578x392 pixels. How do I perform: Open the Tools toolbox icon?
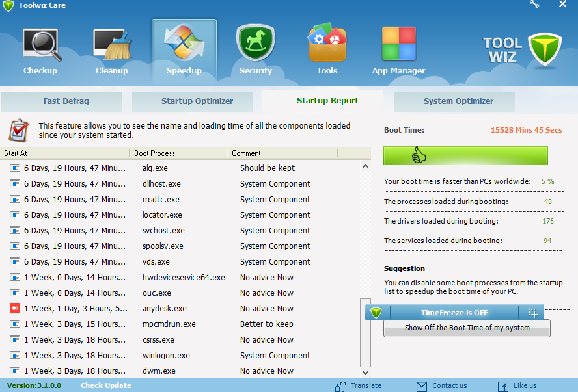click(x=327, y=42)
